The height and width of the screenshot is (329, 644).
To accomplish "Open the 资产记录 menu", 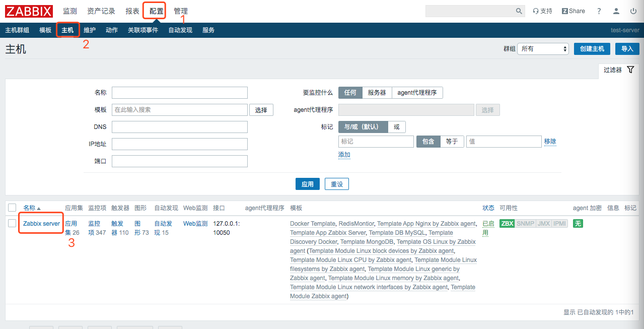I will coord(101,11).
